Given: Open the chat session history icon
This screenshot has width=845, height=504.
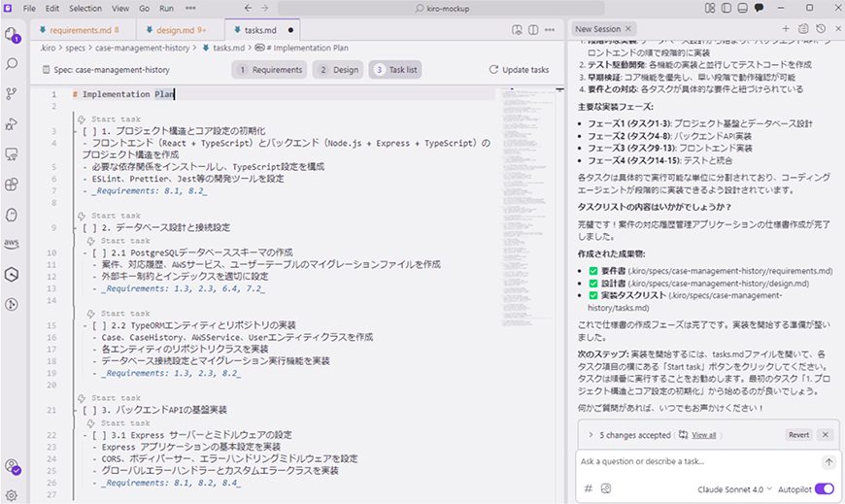Looking at the screenshot, I should click(821, 29).
